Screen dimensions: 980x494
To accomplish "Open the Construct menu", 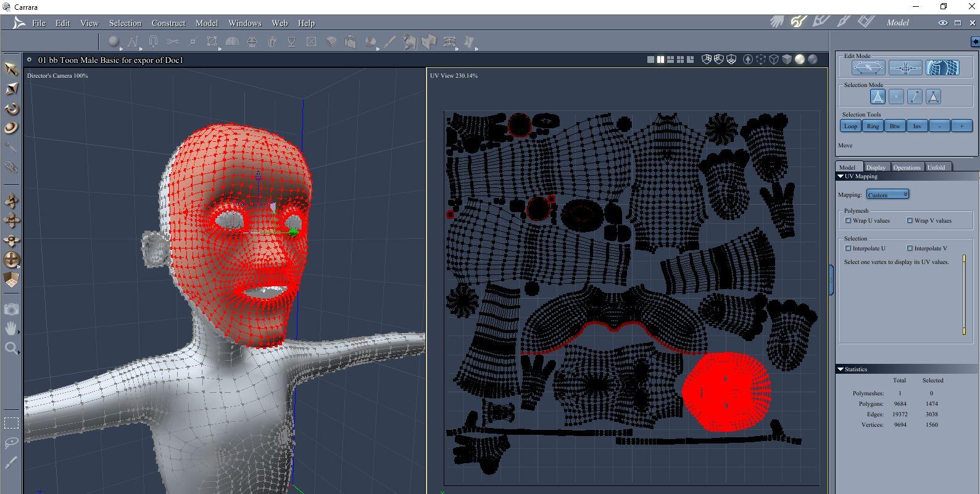I will point(168,23).
